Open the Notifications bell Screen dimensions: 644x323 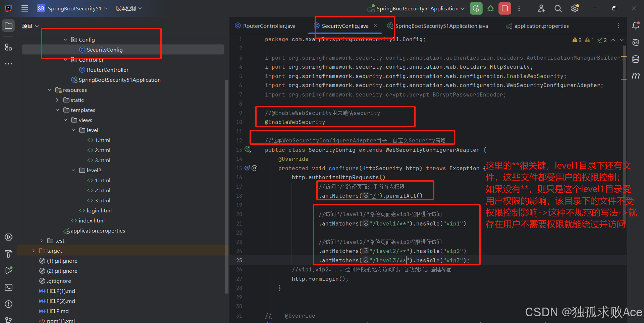click(x=636, y=25)
